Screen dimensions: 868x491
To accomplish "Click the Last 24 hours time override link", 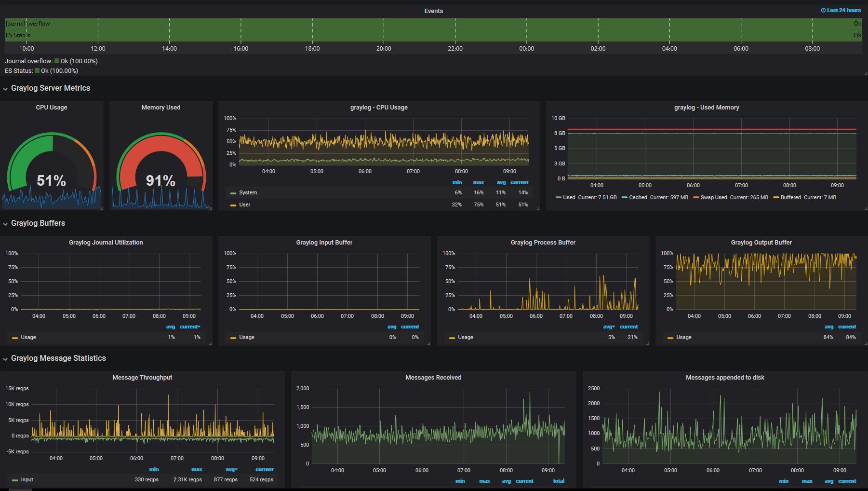I will 841,10.
